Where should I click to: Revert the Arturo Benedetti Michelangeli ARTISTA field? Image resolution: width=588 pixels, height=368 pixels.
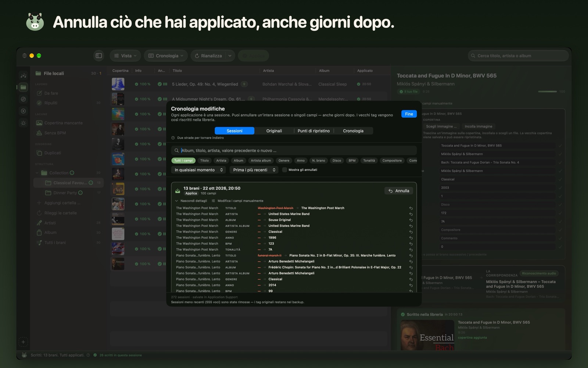coord(411,262)
